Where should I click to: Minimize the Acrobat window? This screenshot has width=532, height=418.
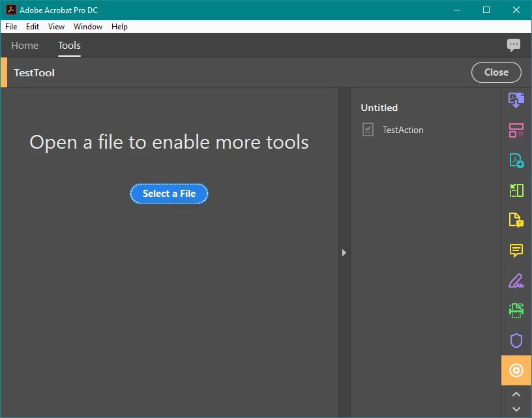tap(457, 10)
